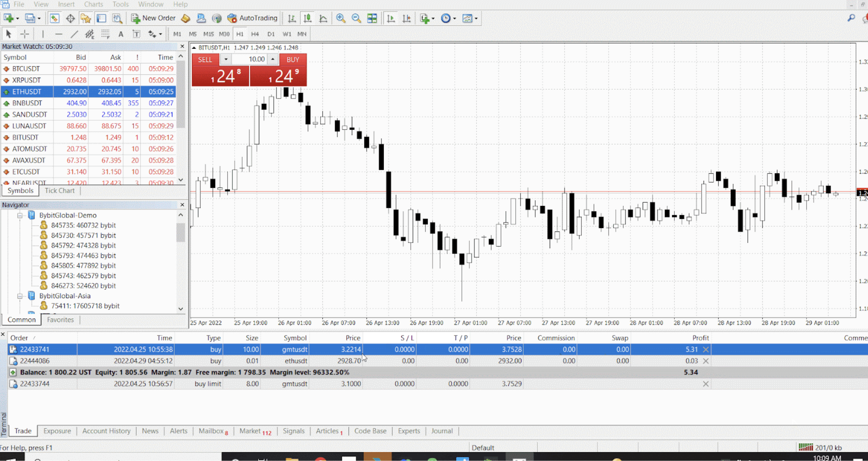
Task: Select the LUNAUSDT row in Market Watch
Action: click(88, 126)
